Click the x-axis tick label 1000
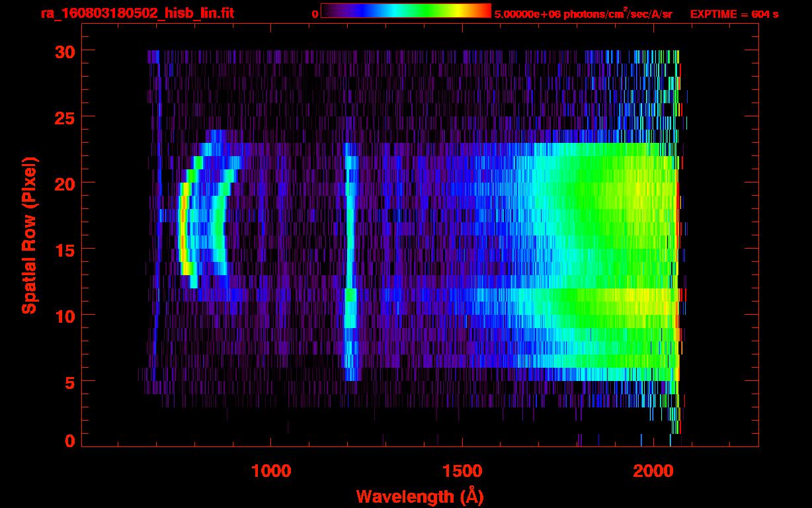This screenshot has height=508, width=812. 272,471
